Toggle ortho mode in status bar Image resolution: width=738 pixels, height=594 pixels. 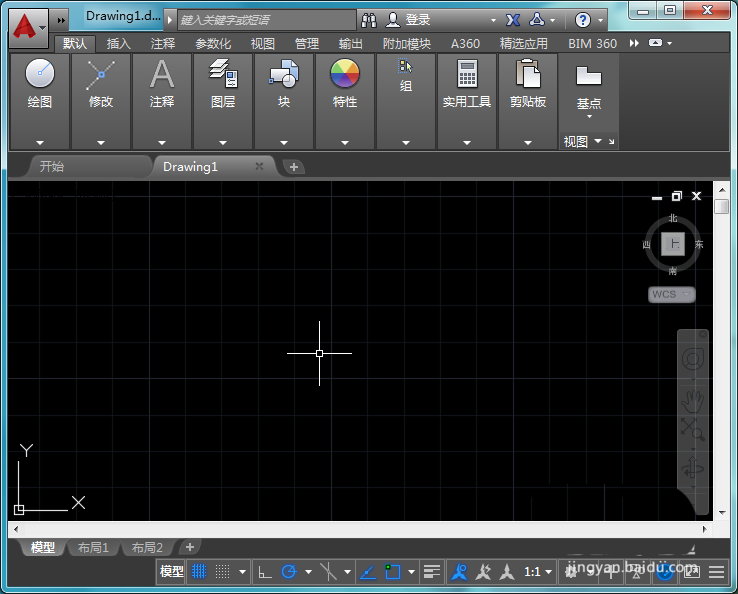265,572
